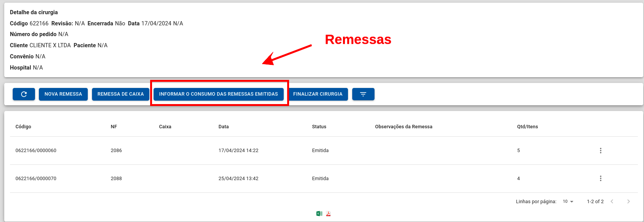Expand the rows per page dropdown
Viewport: 644px width, 222px height.
coord(568,201)
